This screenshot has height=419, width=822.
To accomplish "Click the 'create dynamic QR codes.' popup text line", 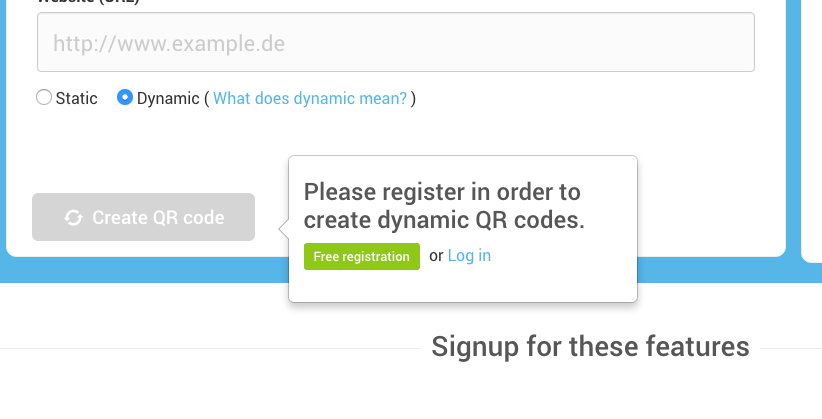I will point(443,220).
